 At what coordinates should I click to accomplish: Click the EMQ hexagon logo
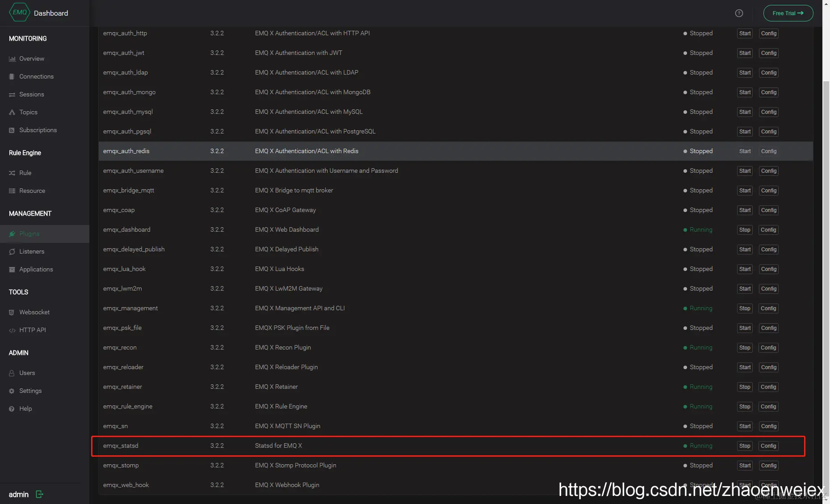[19, 12]
